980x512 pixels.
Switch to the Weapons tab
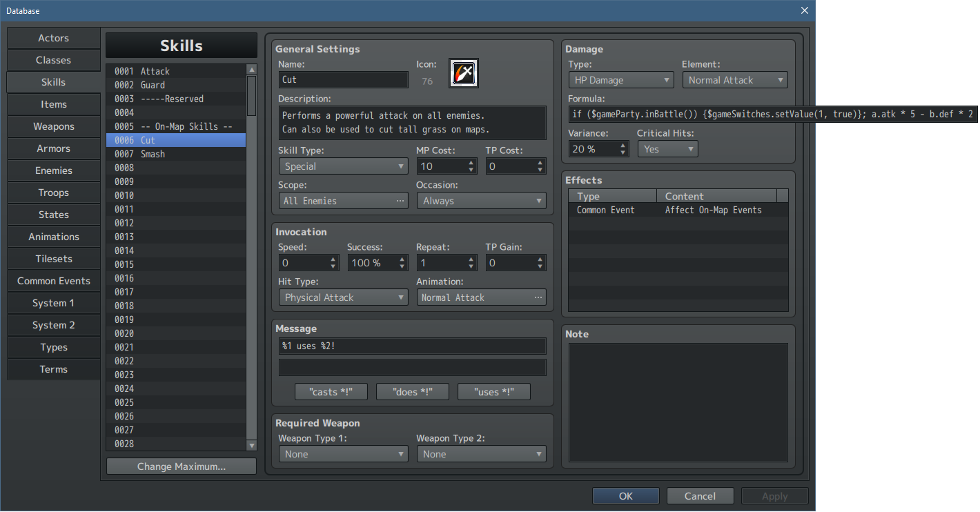54,126
